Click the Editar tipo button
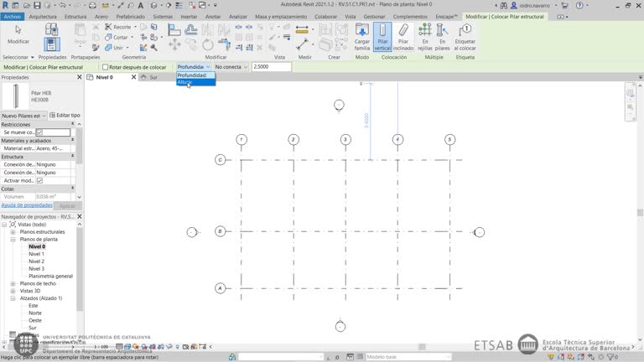Screen dimensions: 644x362 (x=65, y=116)
